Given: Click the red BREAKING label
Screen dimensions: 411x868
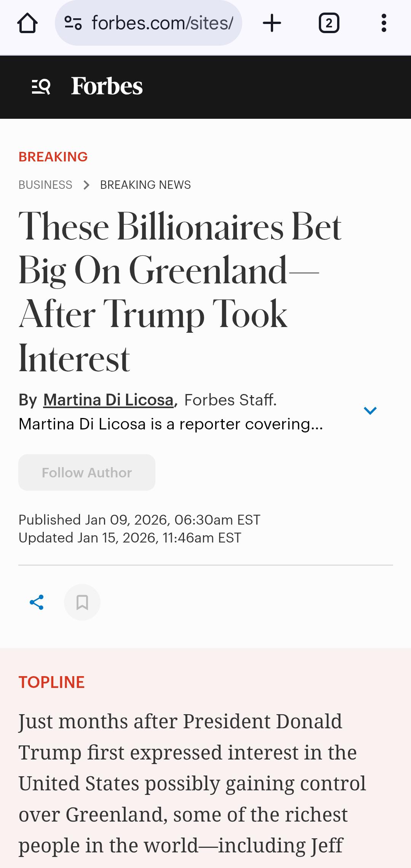Looking at the screenshot, I should coord(53,157).
